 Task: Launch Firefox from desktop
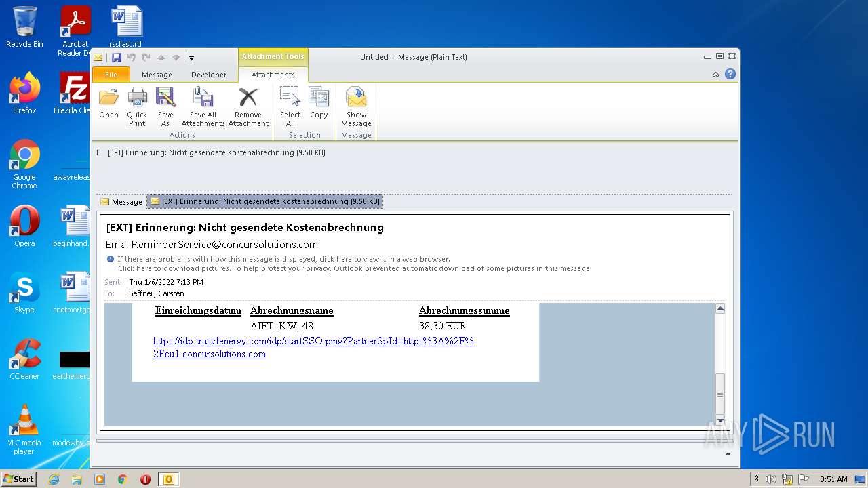(24, 94)
